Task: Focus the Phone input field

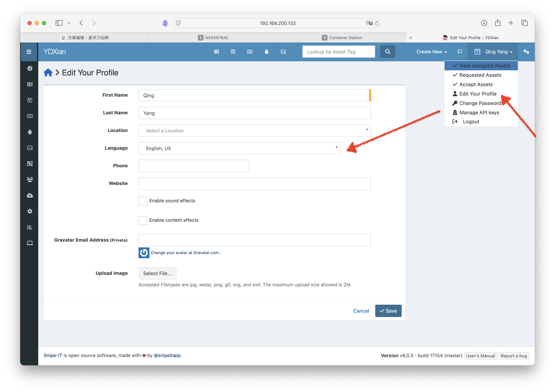Action: [x=194, y=166]
